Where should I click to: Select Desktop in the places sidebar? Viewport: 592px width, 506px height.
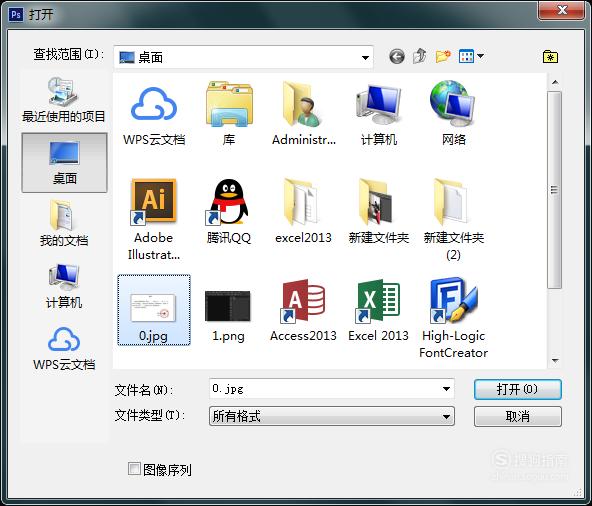(x=64, y=162)
